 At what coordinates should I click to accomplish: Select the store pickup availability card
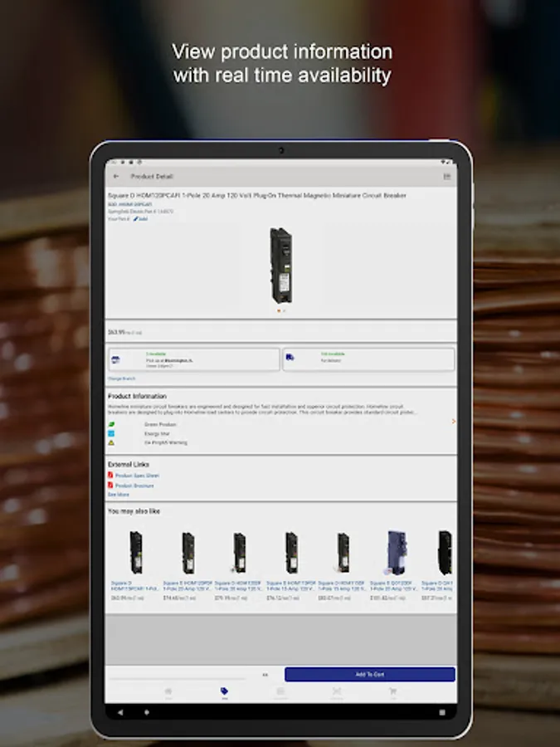tap(194, 359)
